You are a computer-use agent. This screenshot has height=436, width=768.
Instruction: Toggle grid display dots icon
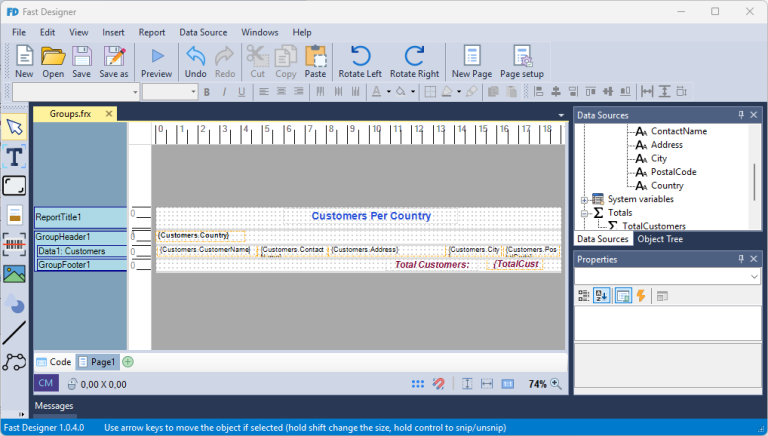418,384
